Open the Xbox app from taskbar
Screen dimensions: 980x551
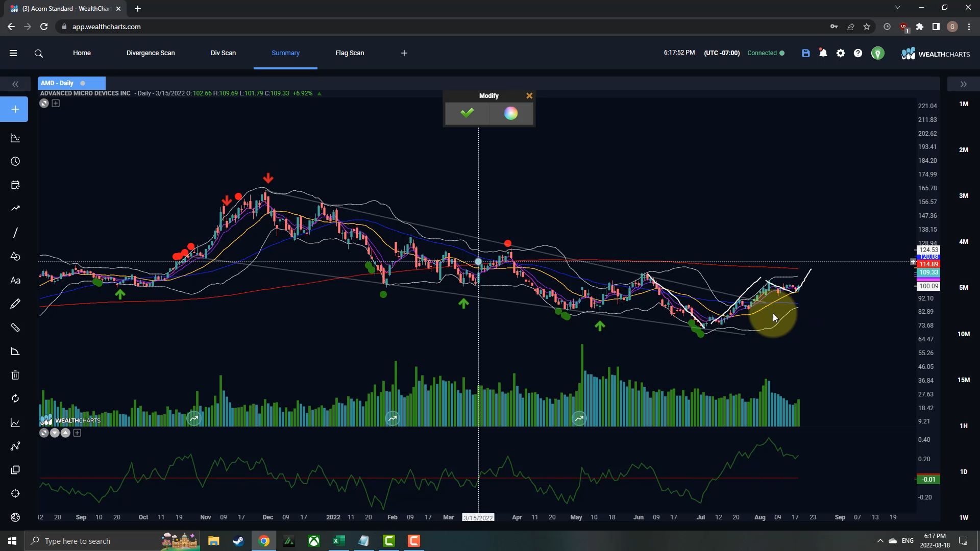click(314, 541)
